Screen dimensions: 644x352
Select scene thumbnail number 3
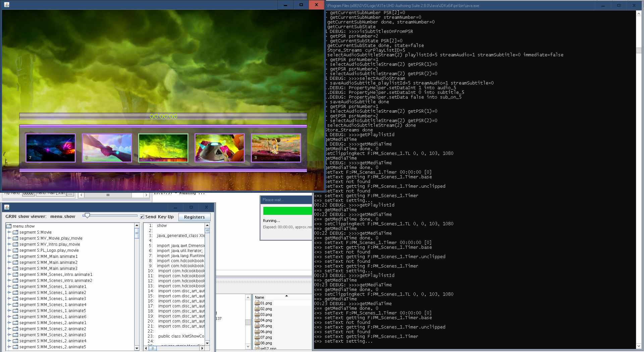click(276, 148)
